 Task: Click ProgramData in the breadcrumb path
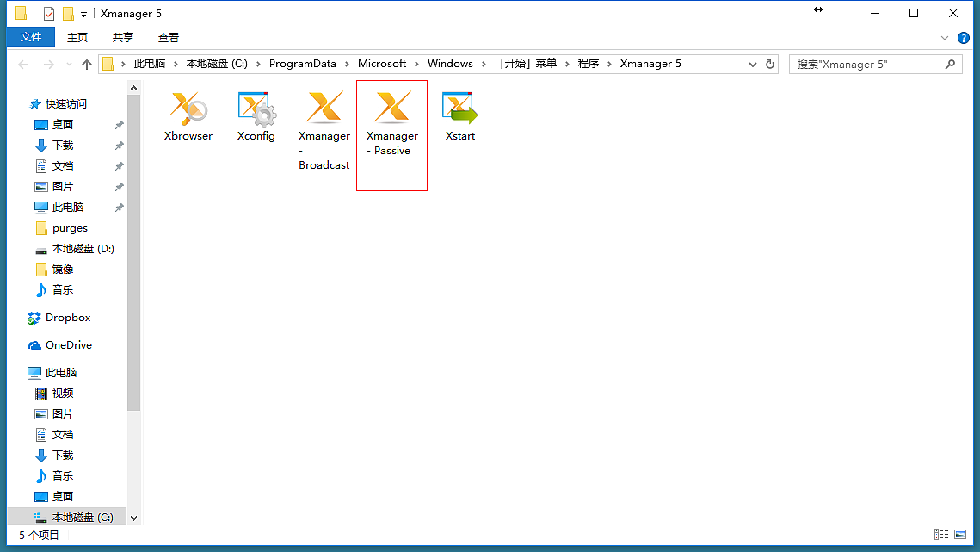(x=302, y=64)
